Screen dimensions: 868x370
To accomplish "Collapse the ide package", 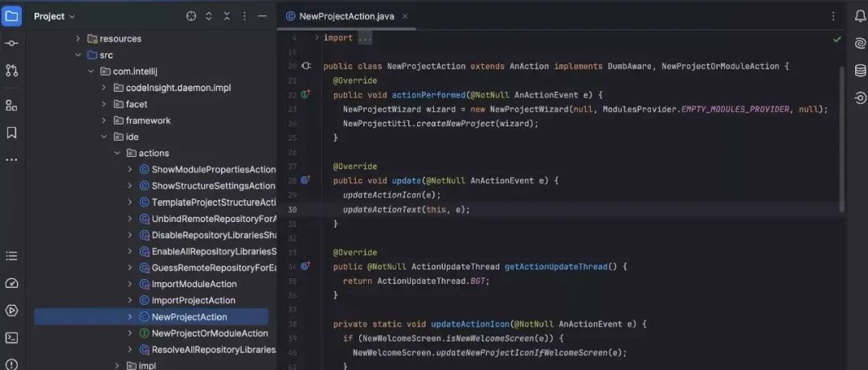I will (104, 137).
